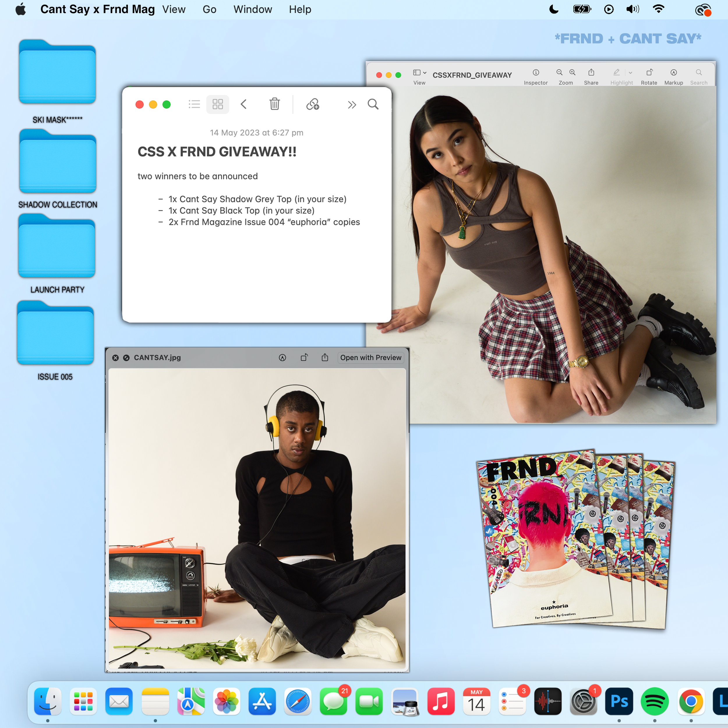Open the Highlight color dropdown arrow
Screen dimensions: 728x728
(630, 72)
